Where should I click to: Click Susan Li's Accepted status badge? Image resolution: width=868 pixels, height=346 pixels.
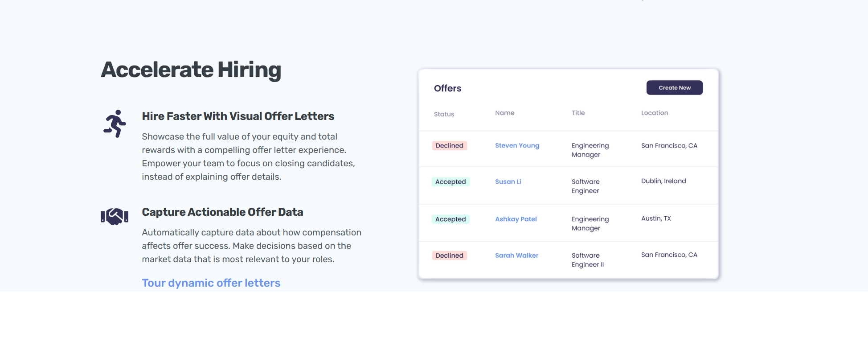[450, 181]
